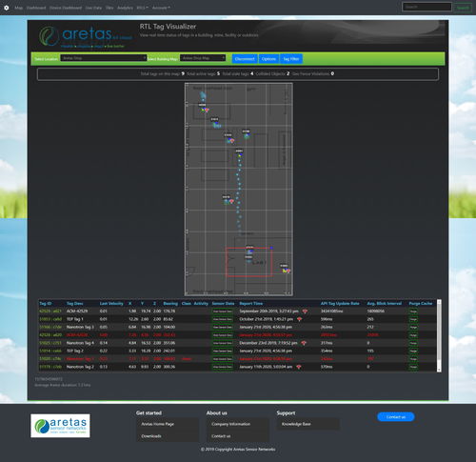
Task: Click the tag table scrollbar up arrow
Action: (x=439, y=302)
